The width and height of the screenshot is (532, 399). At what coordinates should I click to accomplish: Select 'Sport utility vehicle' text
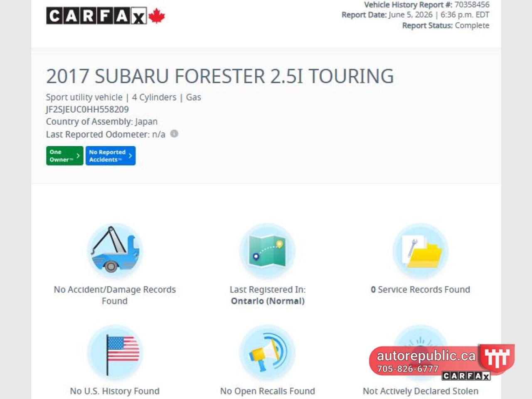(x=84, y=97)
